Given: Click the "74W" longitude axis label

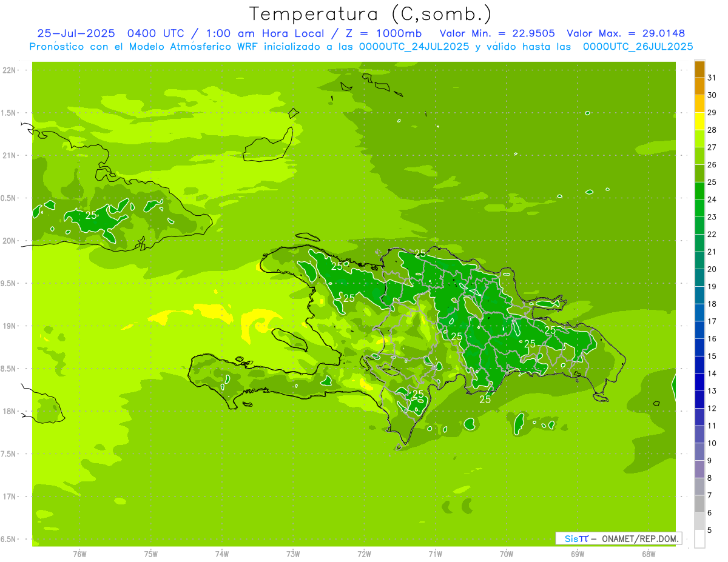Looking at the screenshot, I should (221, 554).
